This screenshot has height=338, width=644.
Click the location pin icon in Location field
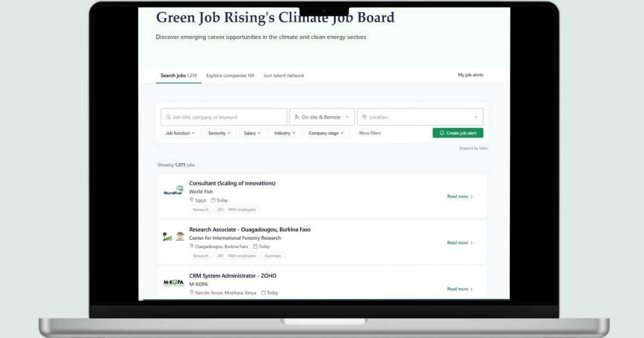[364, 117]
